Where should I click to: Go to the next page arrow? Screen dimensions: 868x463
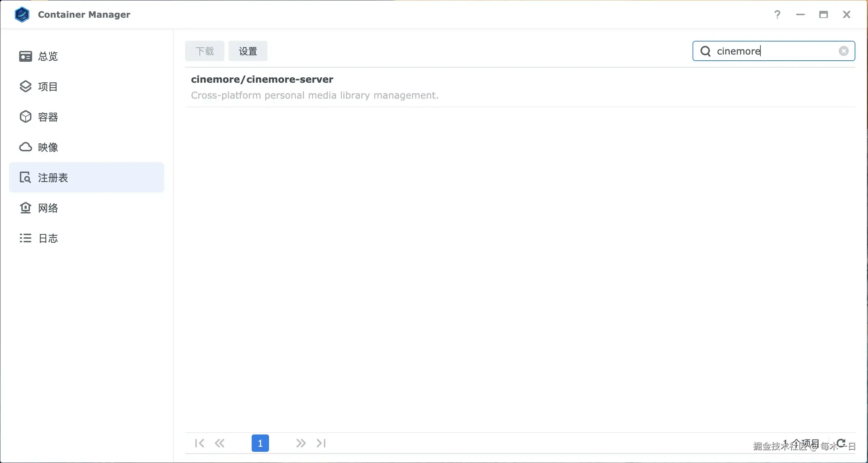301,443
